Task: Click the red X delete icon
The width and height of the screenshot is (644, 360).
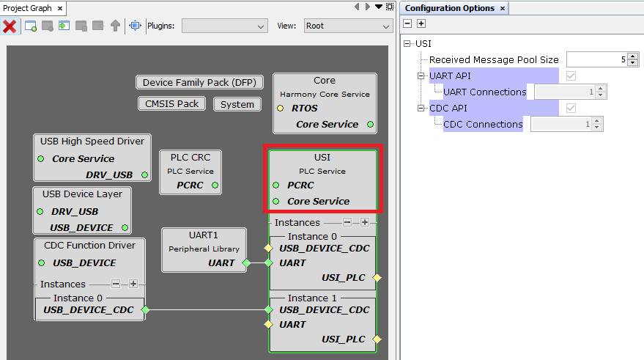Action: 10,26
